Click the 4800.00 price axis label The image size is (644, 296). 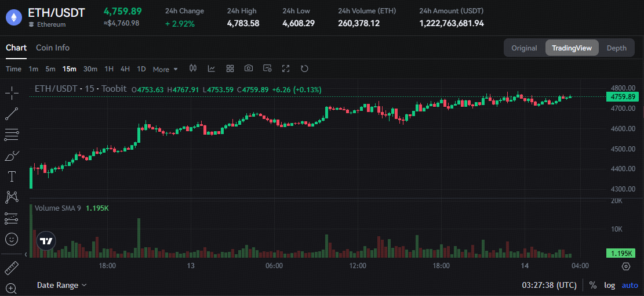pyautogui.click(x=624, y=88)
